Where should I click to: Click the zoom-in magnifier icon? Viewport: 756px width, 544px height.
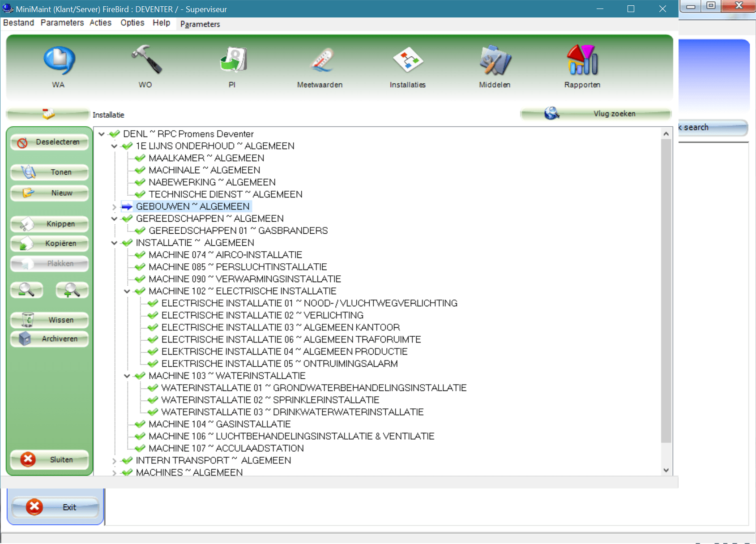point(72,290)
